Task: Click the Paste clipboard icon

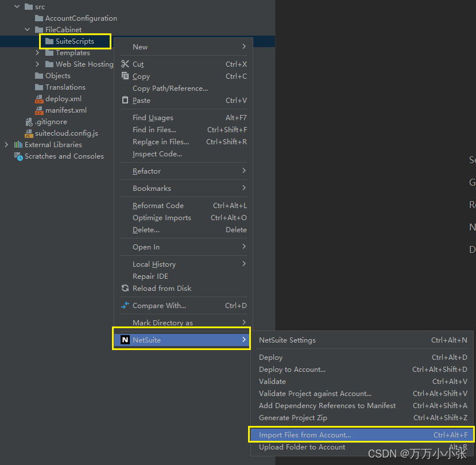Action: [125, 99]
